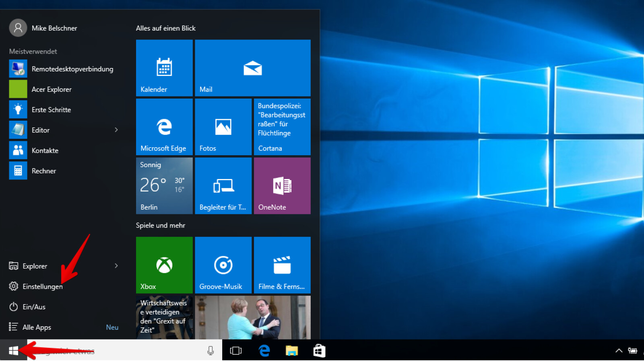Screen dimensions: 644x362
Task: Open Einstellungen from the Start menu
Action: pos(42,286)
